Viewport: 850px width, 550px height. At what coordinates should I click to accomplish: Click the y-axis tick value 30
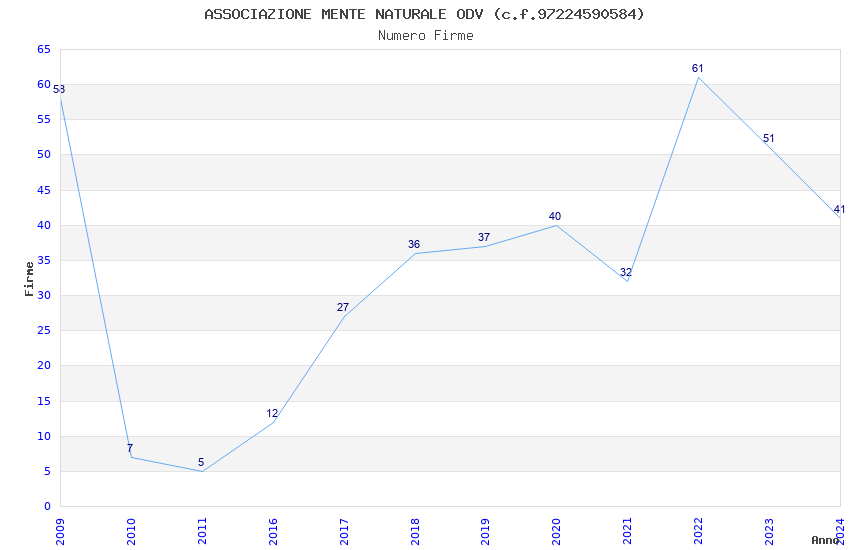[44, 295]
